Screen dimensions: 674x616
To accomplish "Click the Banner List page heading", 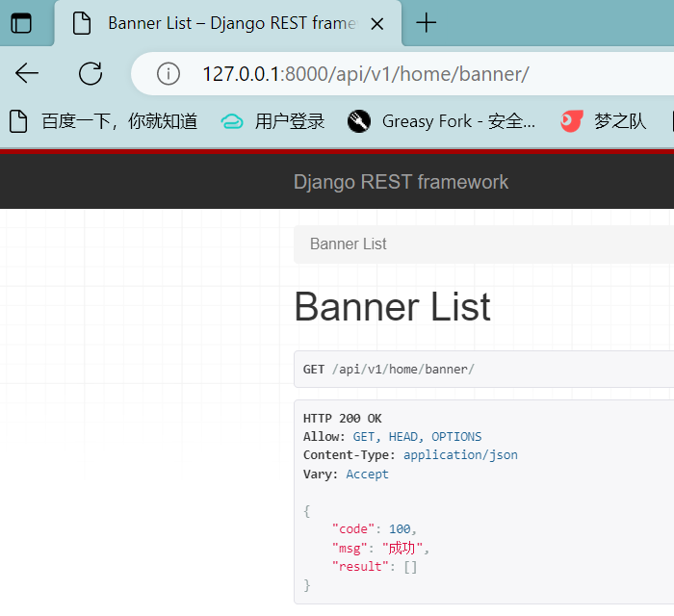I will [x=392, y=307].
